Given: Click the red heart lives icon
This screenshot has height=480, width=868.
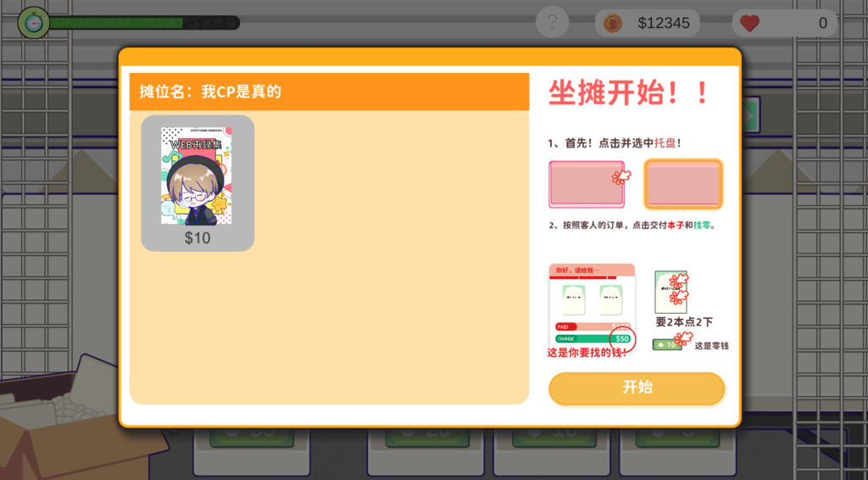Looking at the screenshot, I should pyautogui.click(x=749, y=23).
